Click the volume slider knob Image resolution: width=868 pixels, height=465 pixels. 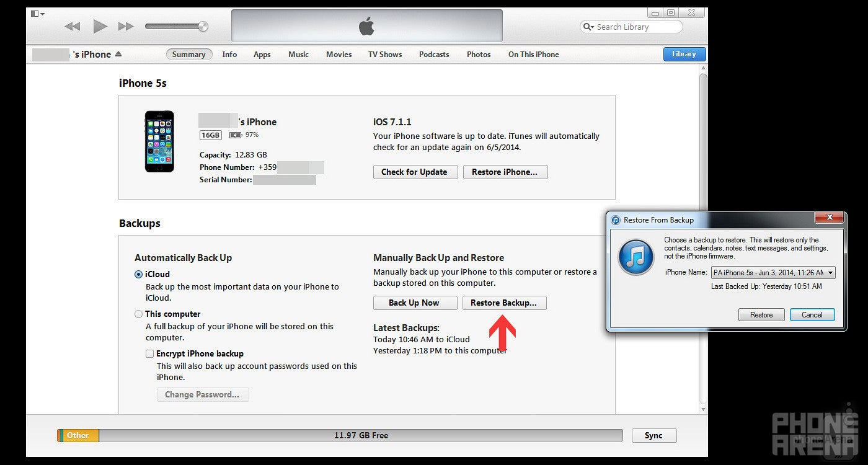click(203, 26)
